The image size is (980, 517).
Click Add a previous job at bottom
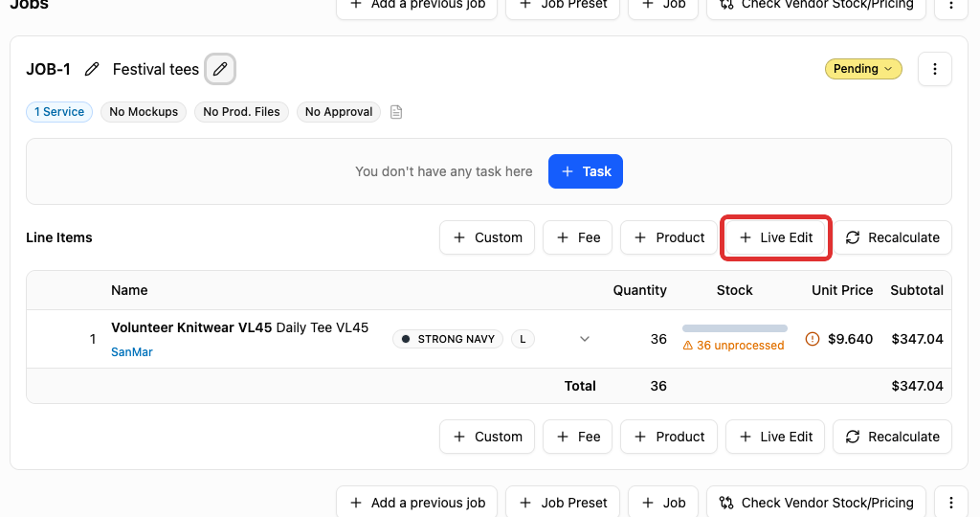tap(417, 502)
